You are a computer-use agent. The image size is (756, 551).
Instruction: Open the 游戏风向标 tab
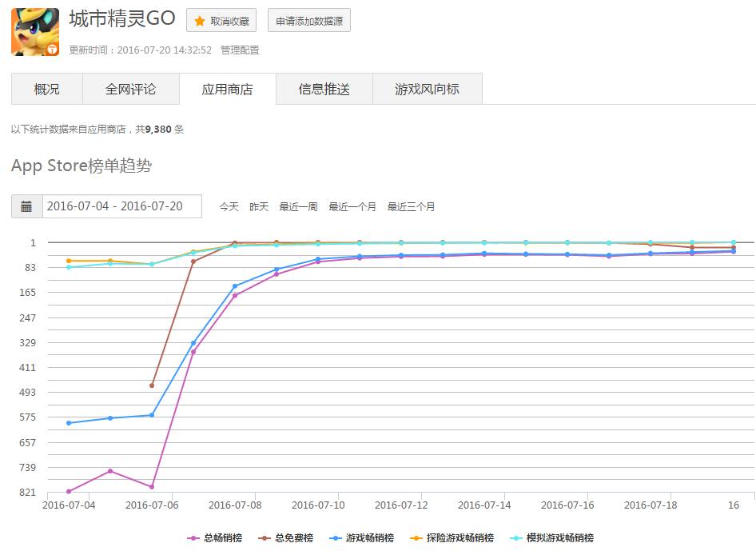click(428, 89)
